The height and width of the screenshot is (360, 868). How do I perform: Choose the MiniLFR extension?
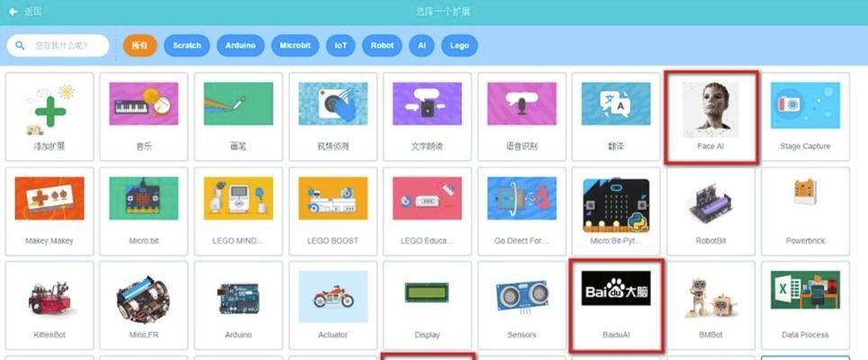click(x=144, y=305)
